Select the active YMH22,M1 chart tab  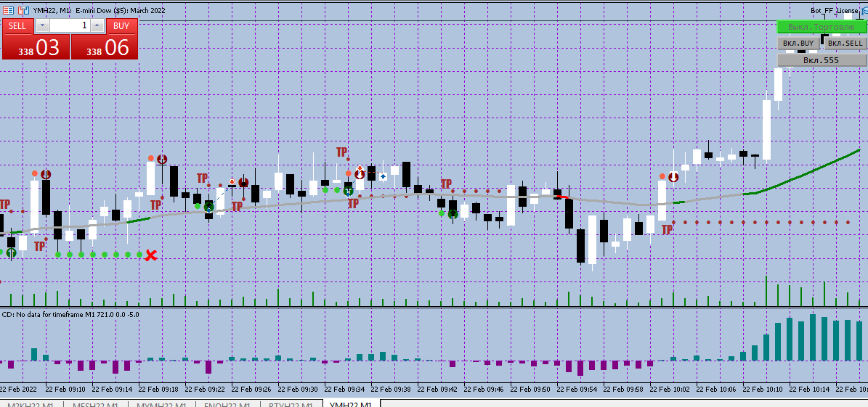point(351,403)
